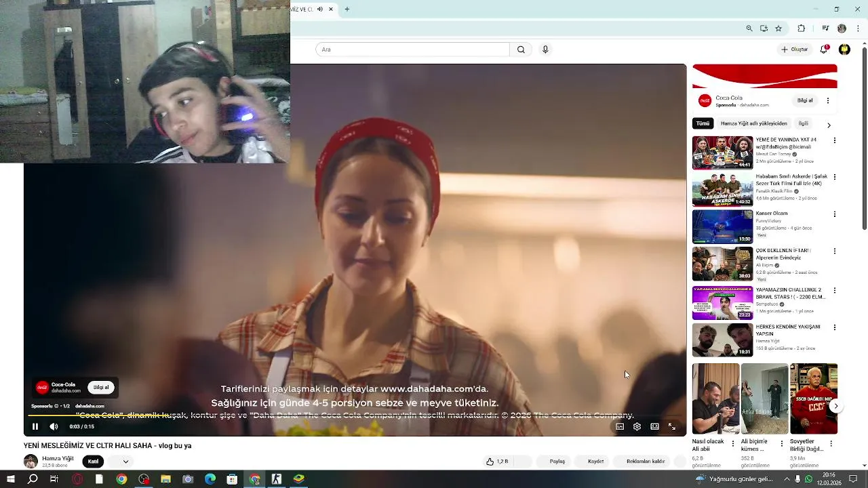Open Microsoft Edge from taskbar
The image size is (868, 488).
[x=210, y=479]
